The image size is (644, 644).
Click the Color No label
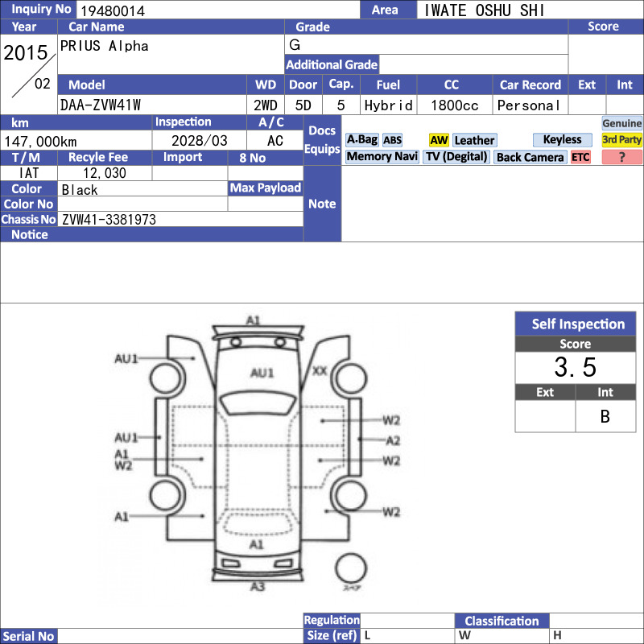click(x=28, y=204)
